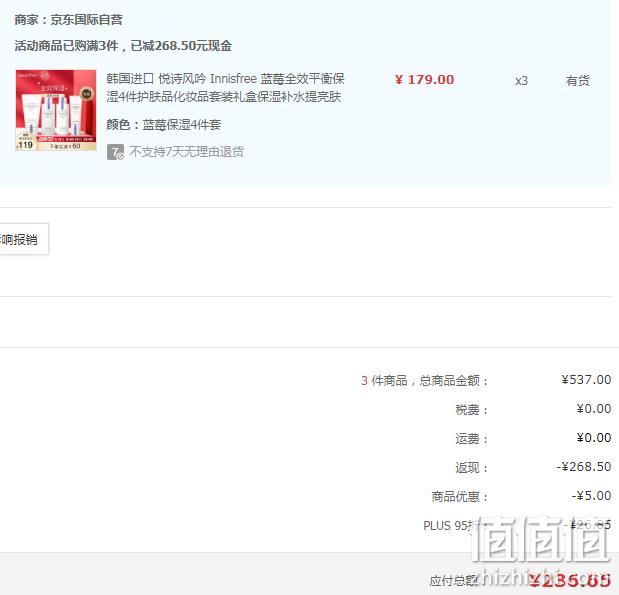Click the x3 quantity value

[x=521, y=81]
